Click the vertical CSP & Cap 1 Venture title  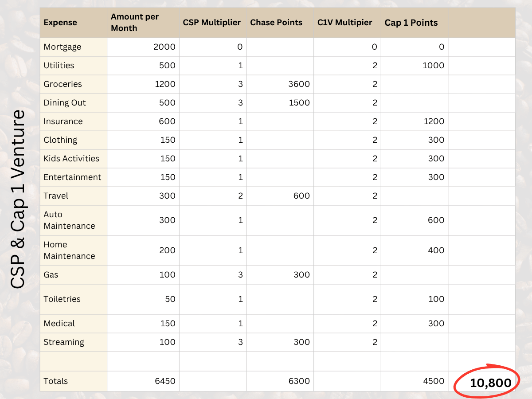click(x=19, y=199)
